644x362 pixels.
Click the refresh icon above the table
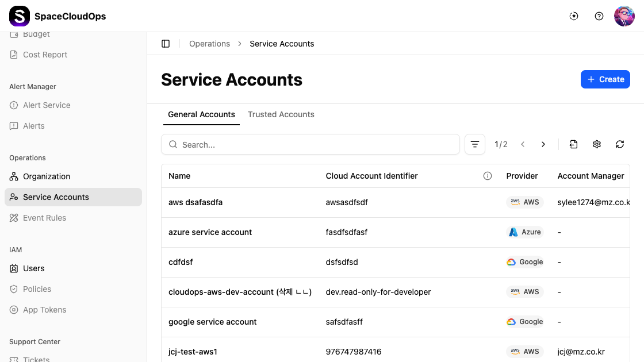(619, 144)
